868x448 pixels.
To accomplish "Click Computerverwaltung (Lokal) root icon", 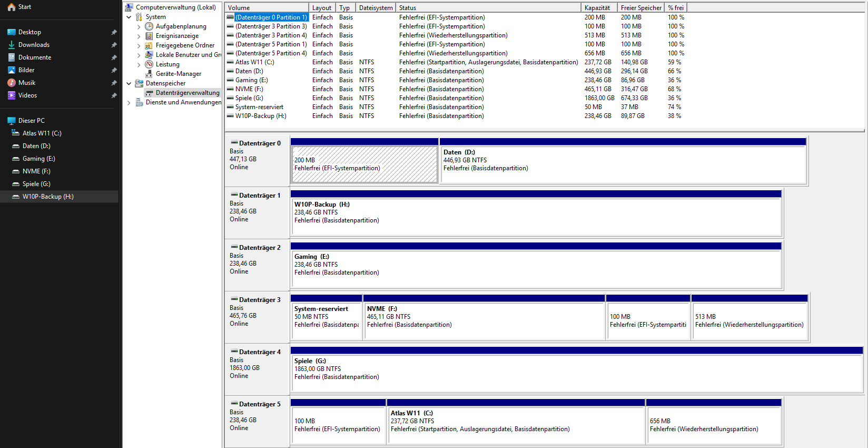I will point(129,7).
